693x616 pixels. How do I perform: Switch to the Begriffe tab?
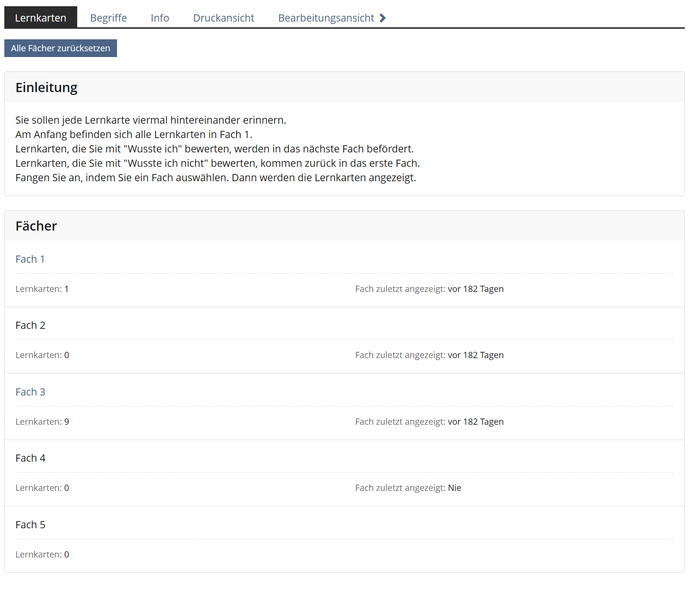(108, 18)
